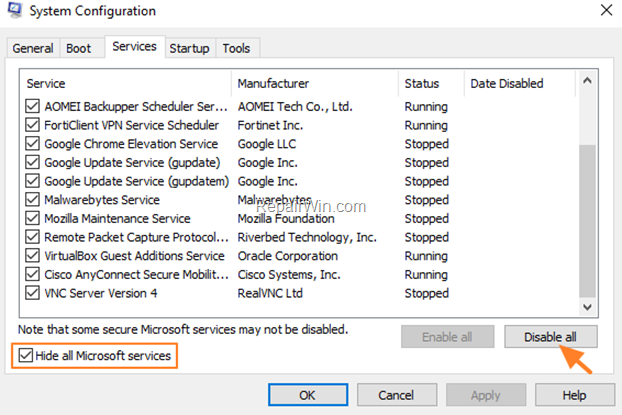This screenshot has height=415, width=622.
Task: Click the FortiClient VPN Service Scheduler name
Action: pyautogui.click(x=131, y=125)
